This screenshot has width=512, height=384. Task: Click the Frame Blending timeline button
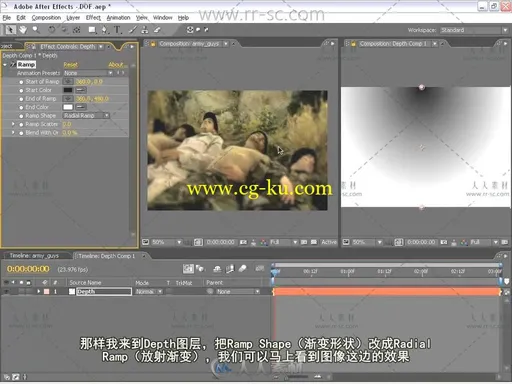coord(230,269)
